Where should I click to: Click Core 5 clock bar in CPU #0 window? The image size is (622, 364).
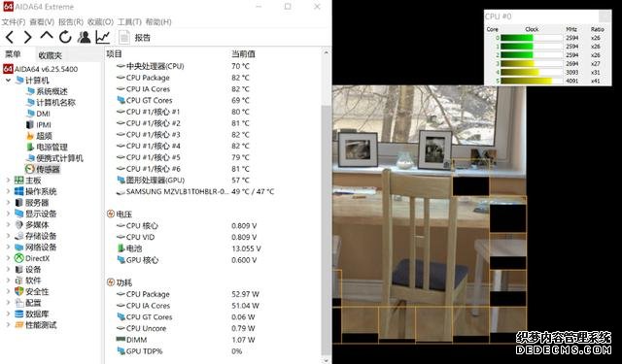pyautogui.click(x=531, y=81)
